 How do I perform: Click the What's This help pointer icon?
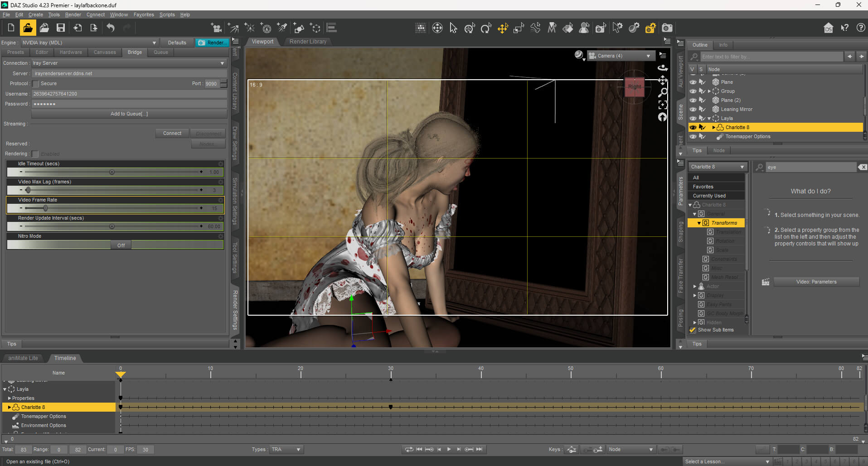[x=845, y=28]
